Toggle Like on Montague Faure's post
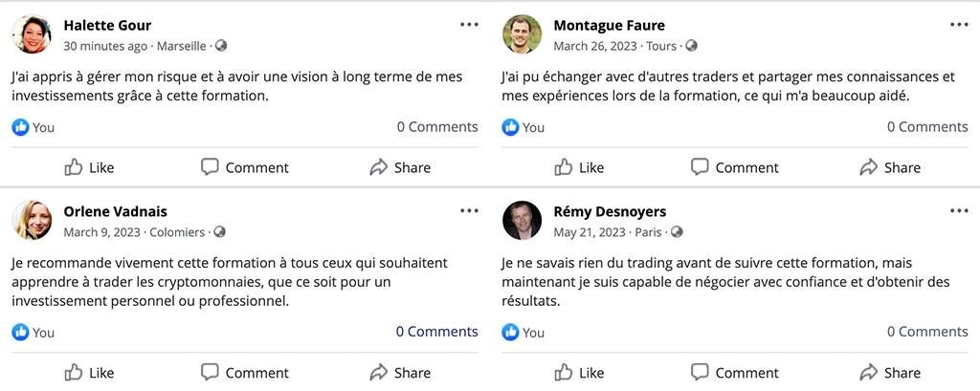 point(579,167)
